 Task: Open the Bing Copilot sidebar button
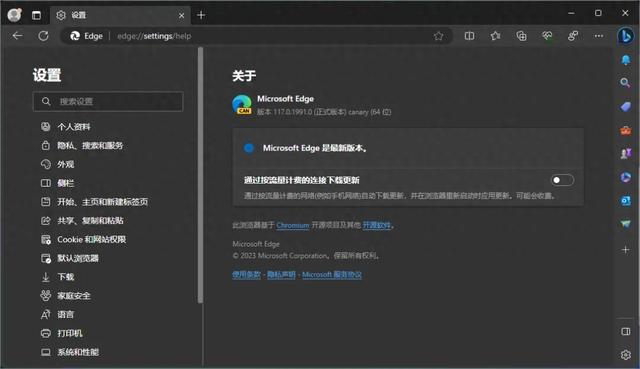point(625,36)
